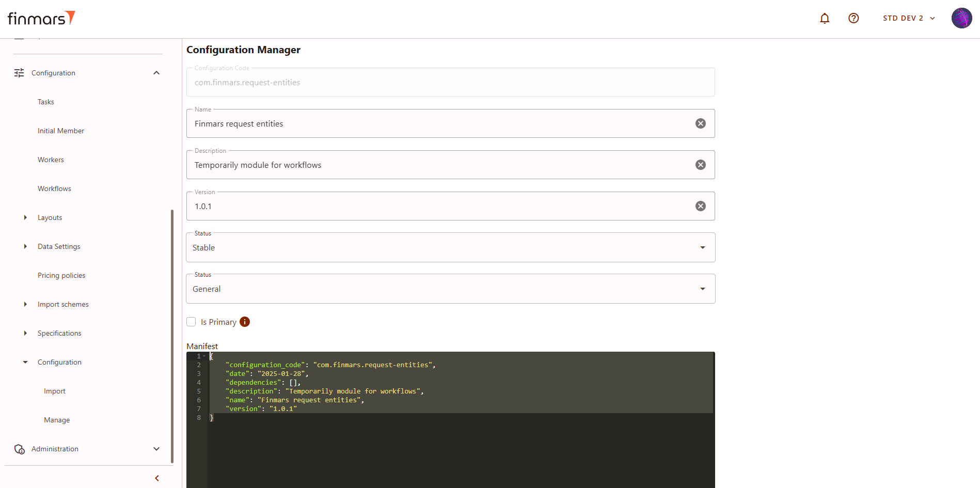Click the sidebar vertical scrollbar
980x488 pixels.
tap(172, 336)
